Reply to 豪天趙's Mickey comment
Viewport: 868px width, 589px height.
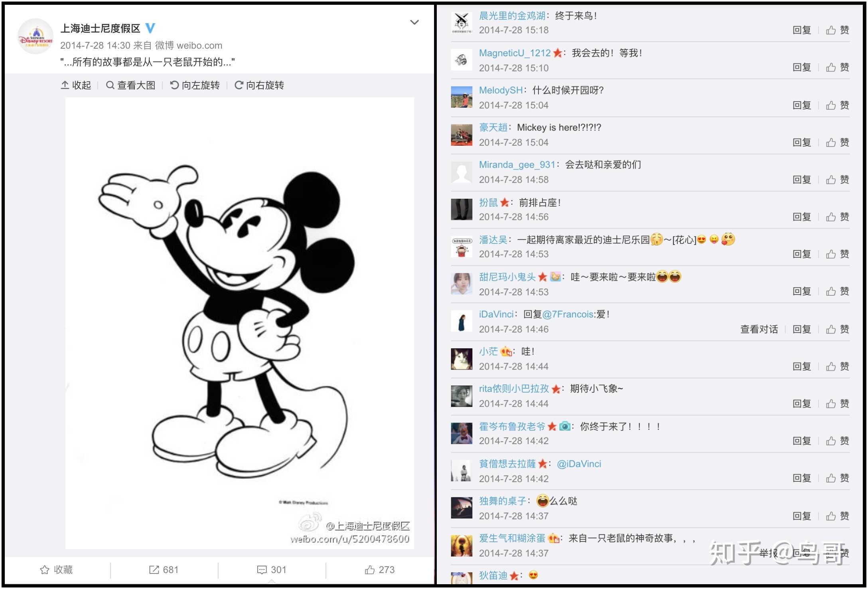pyautogui.click(x=802, y=142)
